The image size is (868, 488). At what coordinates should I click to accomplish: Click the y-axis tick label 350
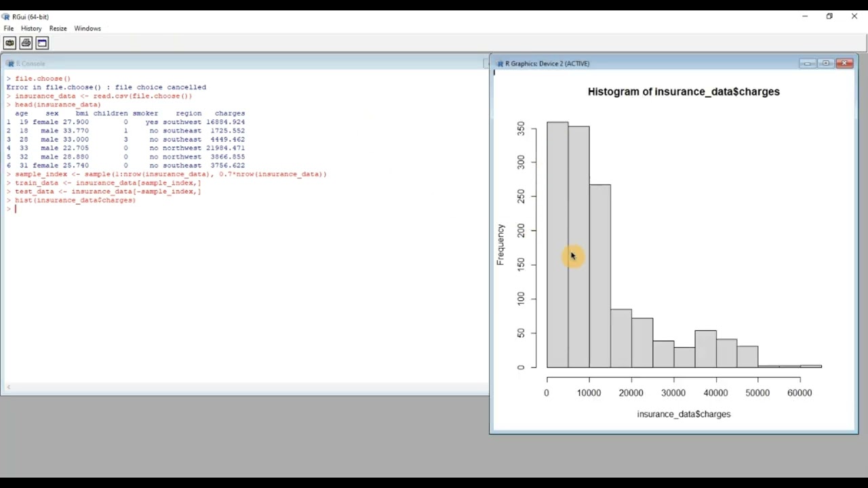coord(521,128)
